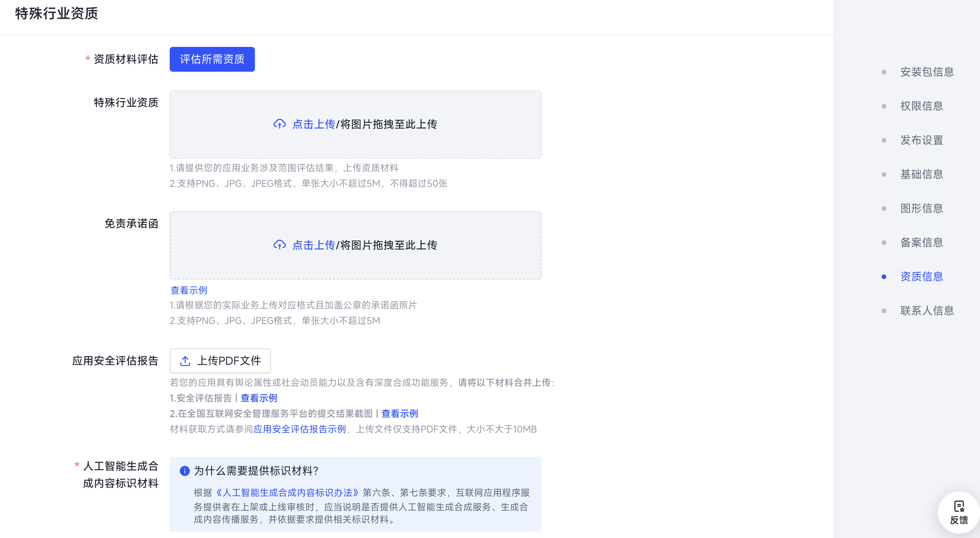The image size is (980, 538).
Task: Click 点击上传 link for 免责承诺函
Action: [x=313, y=245]
